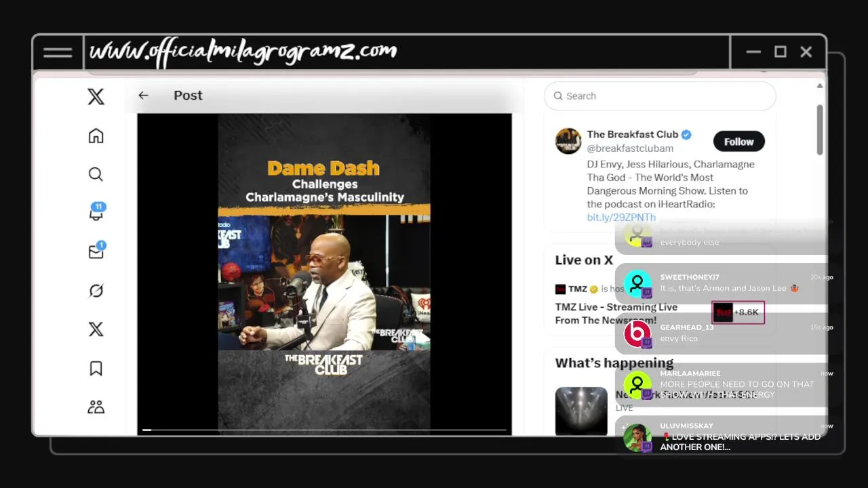Image resolution: width=868 pixels, height=488 pixels.
Task: Open Communities people icon
Action: (96, 407)
